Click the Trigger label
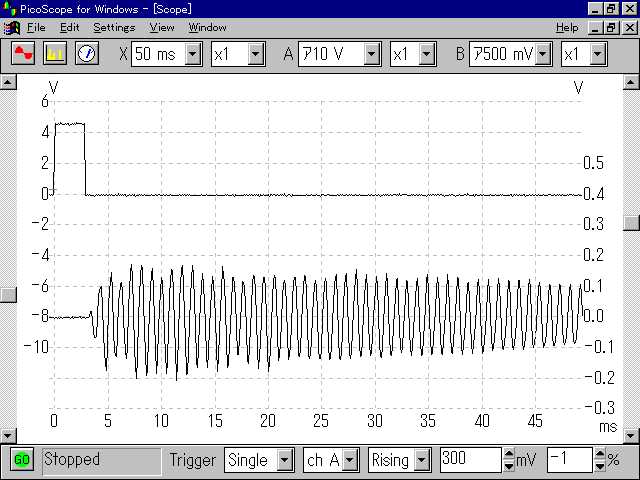Image resolution: width=640 pixels, height=480 pixels. pyautogui.click(x=193, y=460)
